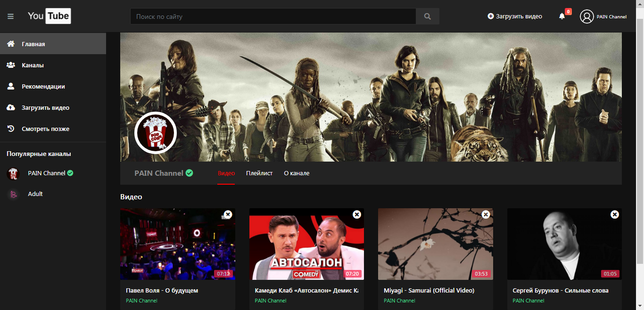
Task: Click the red notification count badge
Action: point(568,11)
